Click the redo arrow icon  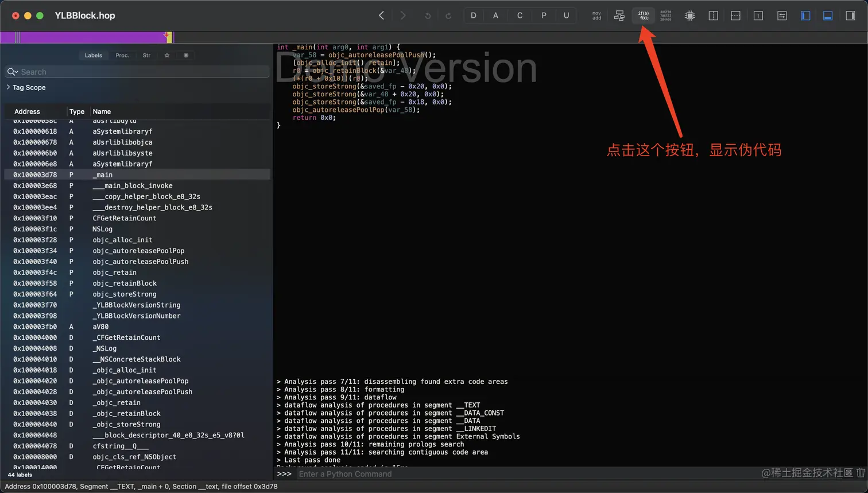click(448, 16)
